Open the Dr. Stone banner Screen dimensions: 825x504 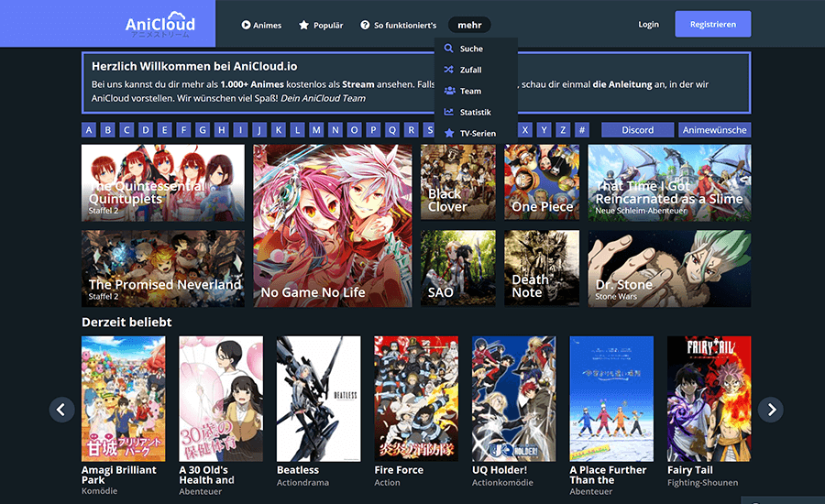(670, 268)
